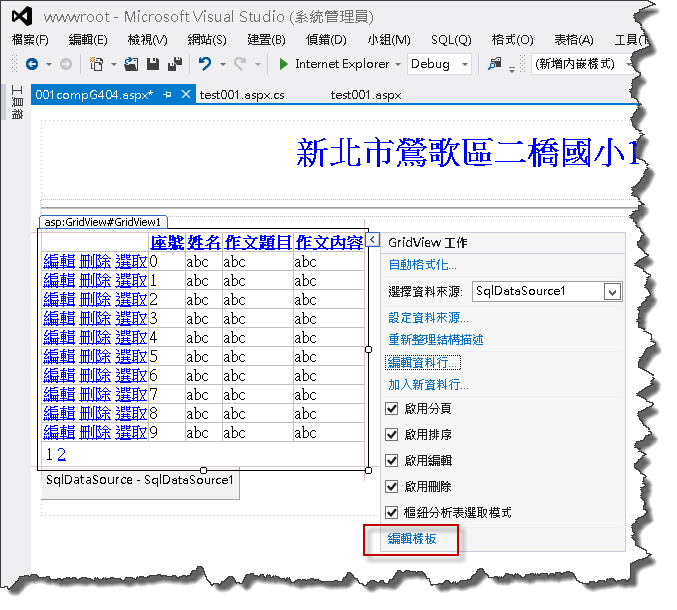Toggle the enable paging checkbox
Viewport: 677px width, 610px height.
[x=392, y=408]
